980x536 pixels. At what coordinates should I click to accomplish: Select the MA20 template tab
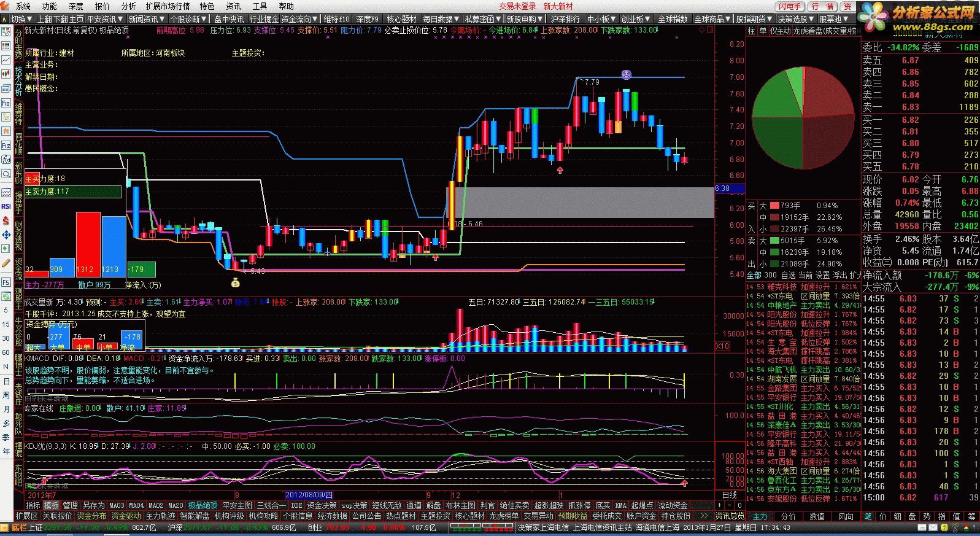[x=176, y=505]
